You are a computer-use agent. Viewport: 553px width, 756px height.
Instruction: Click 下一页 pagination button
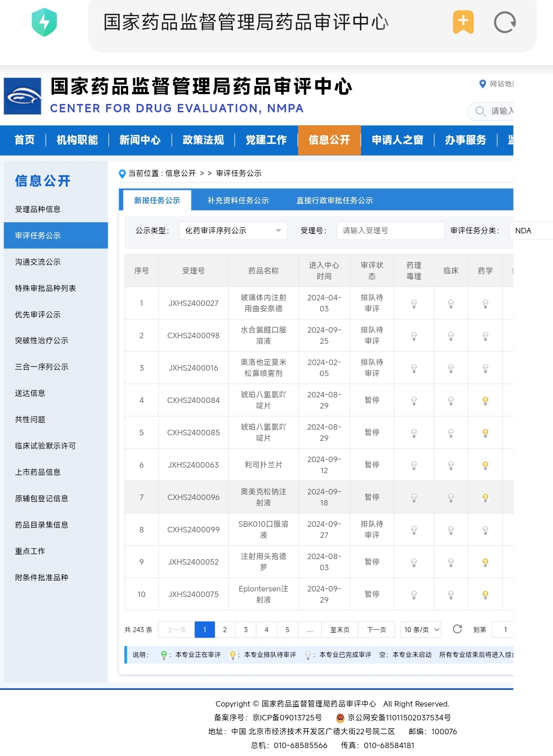click(377, 629)
